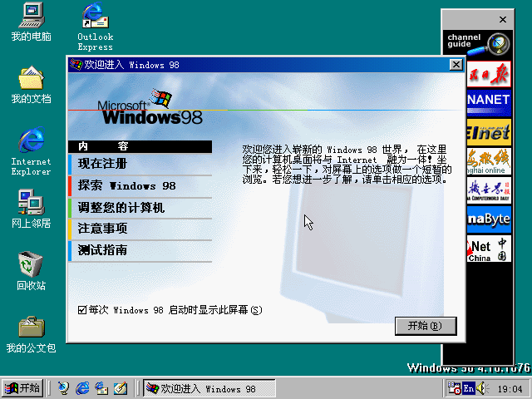Click the 欢迎进入 Windows 98 taskbar button

point(209,388)
